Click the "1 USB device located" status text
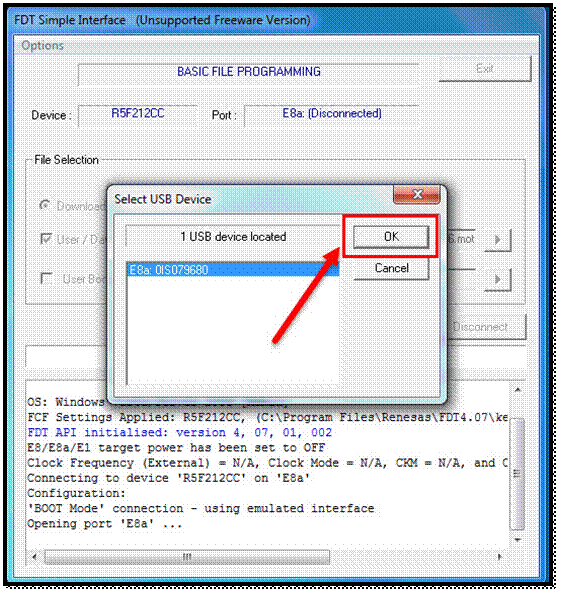The height and width of the screenshot is (595, 562). coord(233,237)
